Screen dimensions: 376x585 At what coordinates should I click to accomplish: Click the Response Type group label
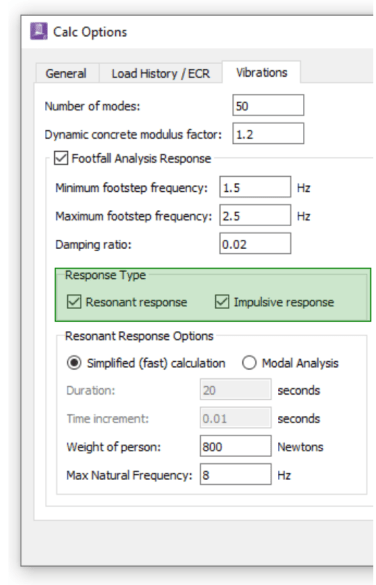tap(105, 275)
